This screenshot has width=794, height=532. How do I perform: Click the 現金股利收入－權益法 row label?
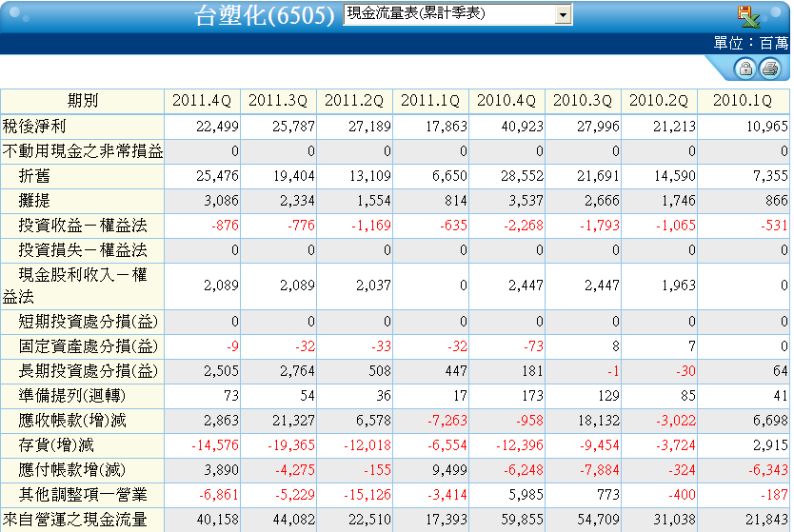point(75,286)
